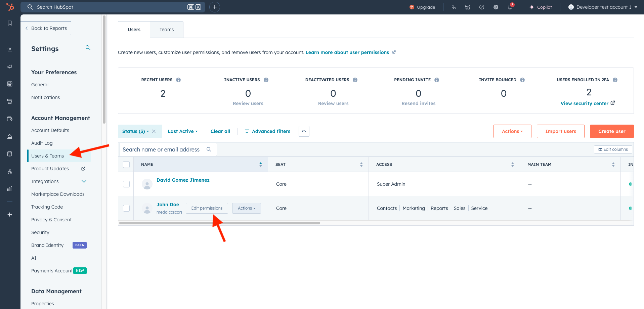Expand the Integrations section chevron

coord(84,181)
